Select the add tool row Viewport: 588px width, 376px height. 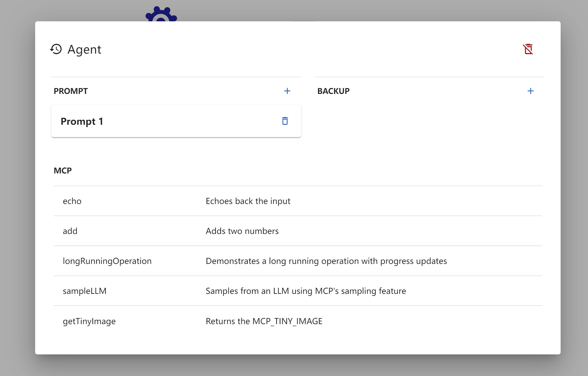click(x=70, y=231)
